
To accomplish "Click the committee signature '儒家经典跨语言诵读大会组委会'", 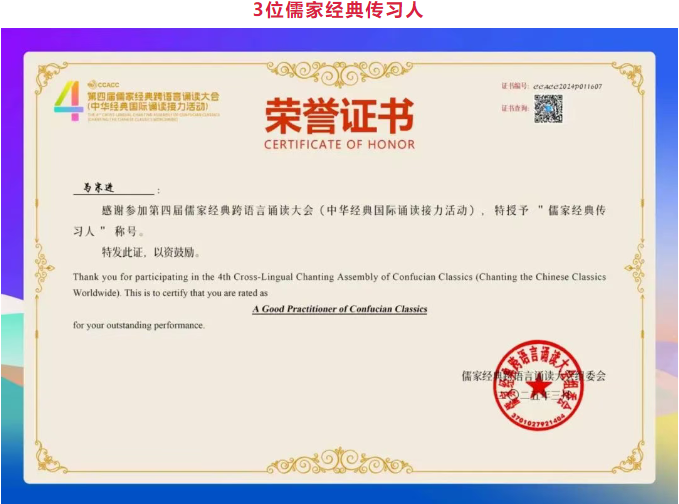I will click(534, 376).
